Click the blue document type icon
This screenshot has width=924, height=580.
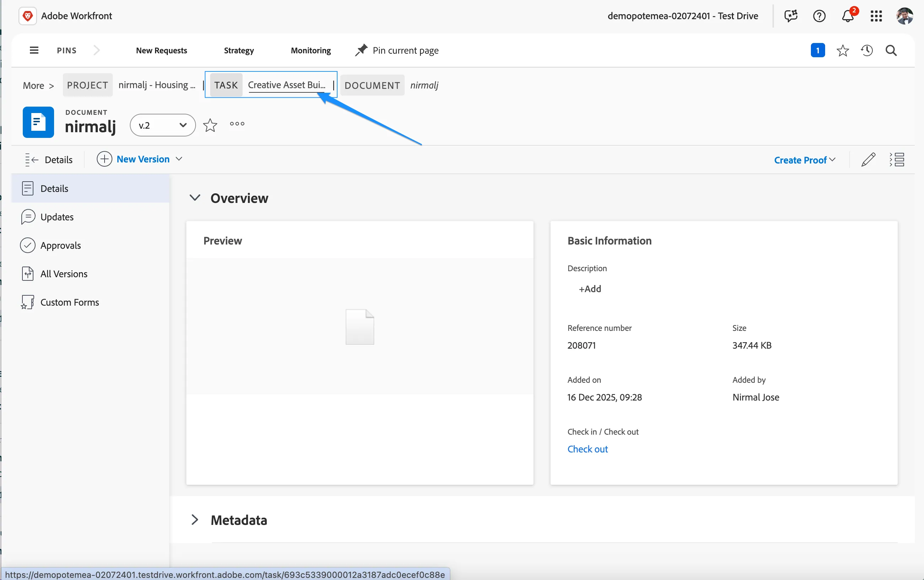point(38,122)
